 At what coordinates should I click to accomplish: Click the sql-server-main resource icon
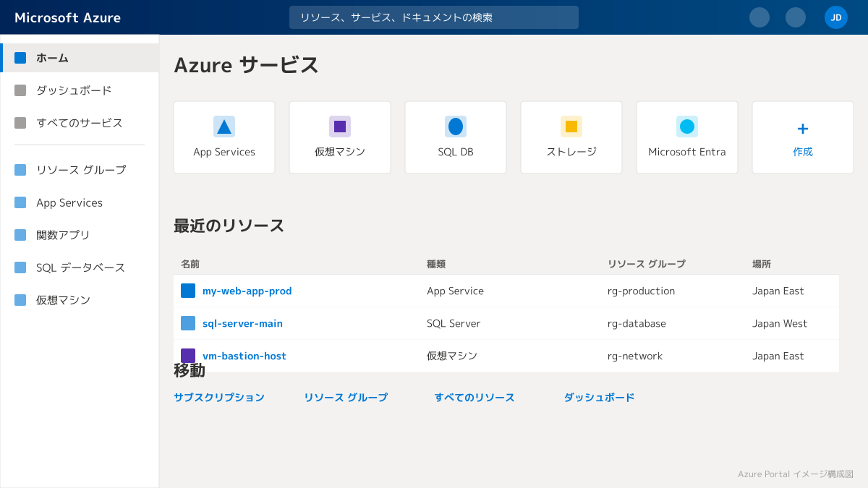pos(188,323)
